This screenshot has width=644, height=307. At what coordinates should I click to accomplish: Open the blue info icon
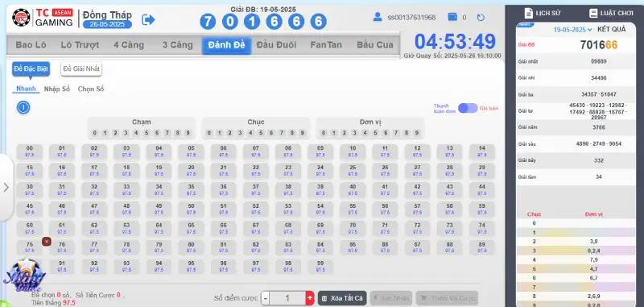23,108
